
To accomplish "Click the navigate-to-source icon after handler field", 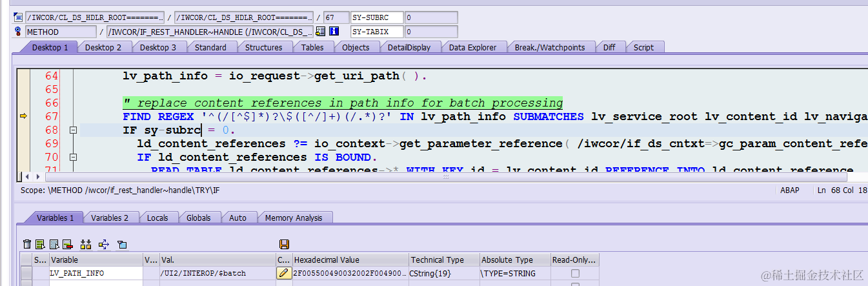I will click(322, 32).
